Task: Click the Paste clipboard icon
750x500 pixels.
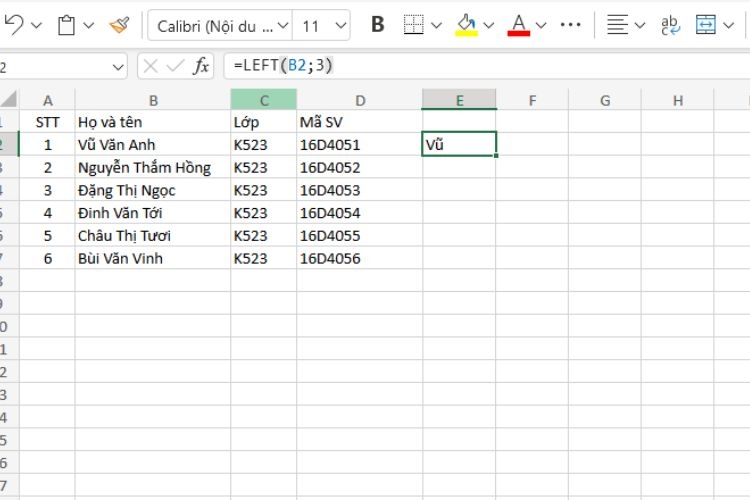Action: (x=66, y=25)
